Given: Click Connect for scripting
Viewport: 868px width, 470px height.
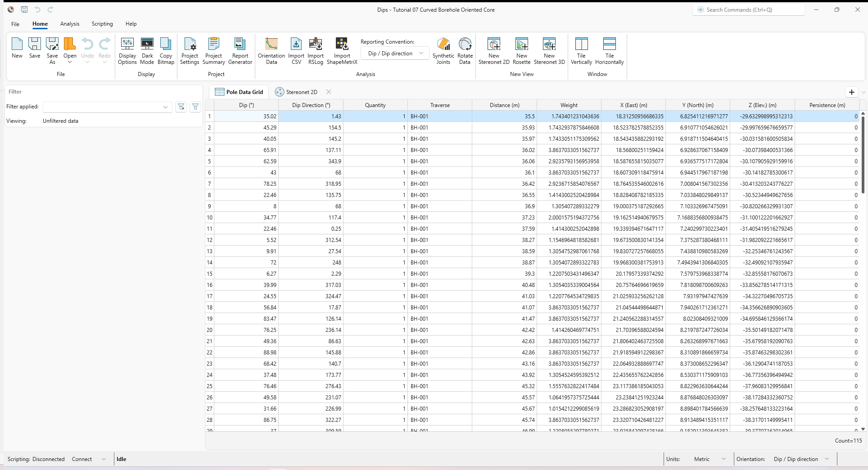Looking at the screenshot, I should [82, 459].
